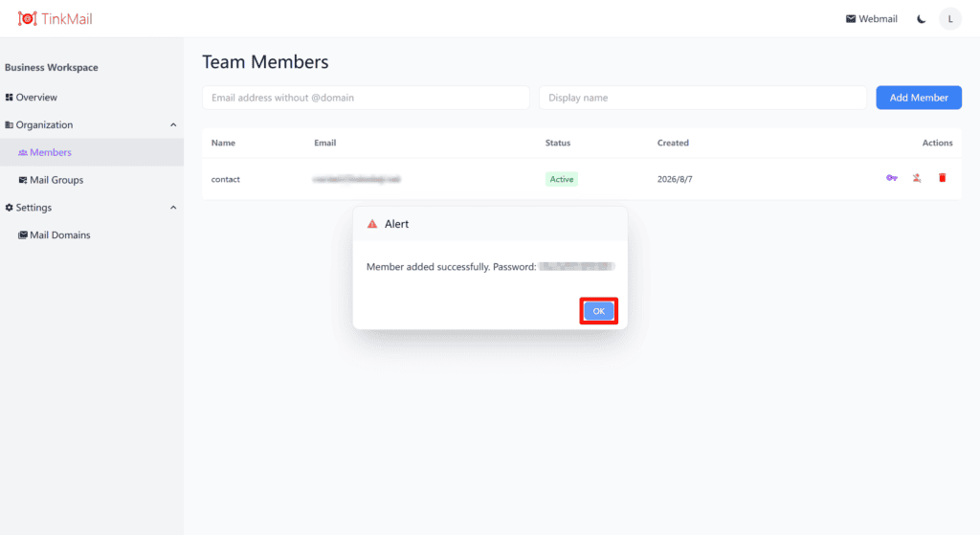
Task: Open Webmail from the header
Action: 871,19
